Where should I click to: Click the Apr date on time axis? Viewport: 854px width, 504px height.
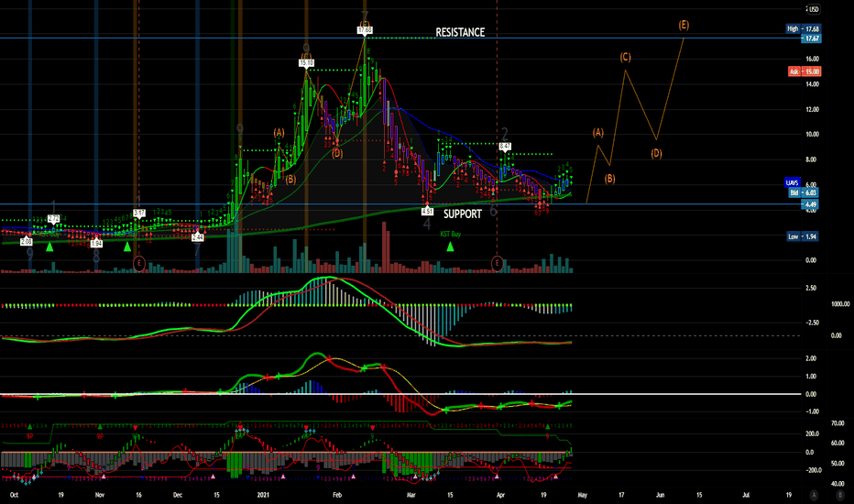tap(500, 495)
